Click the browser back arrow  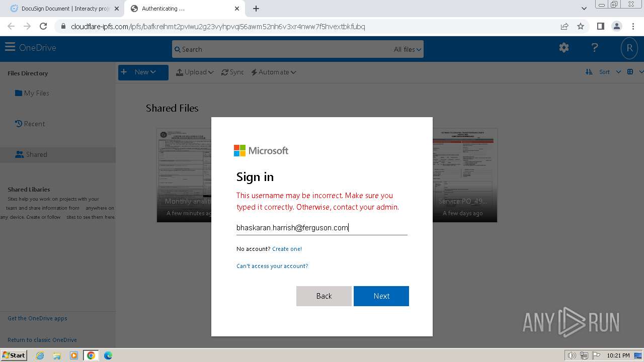coord(11,26)
